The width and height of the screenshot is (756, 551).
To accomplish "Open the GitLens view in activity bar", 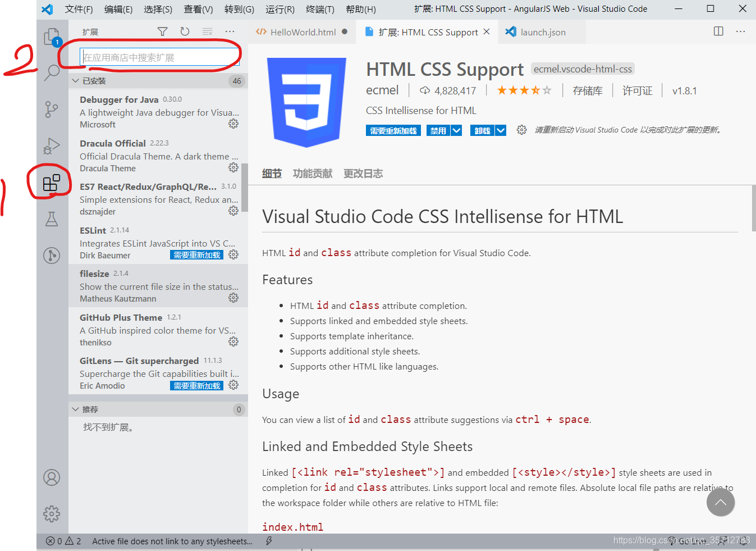I will click(x=52, y=256).
